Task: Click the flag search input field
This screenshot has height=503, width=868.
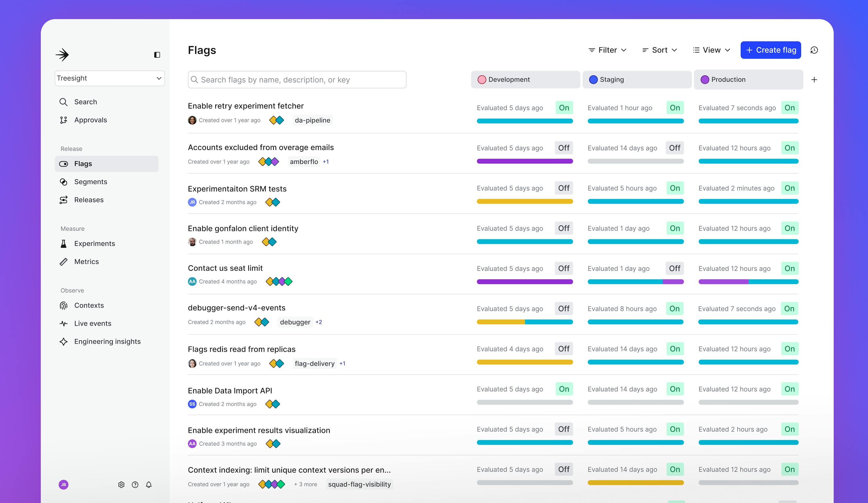Action: click(296, 79)
